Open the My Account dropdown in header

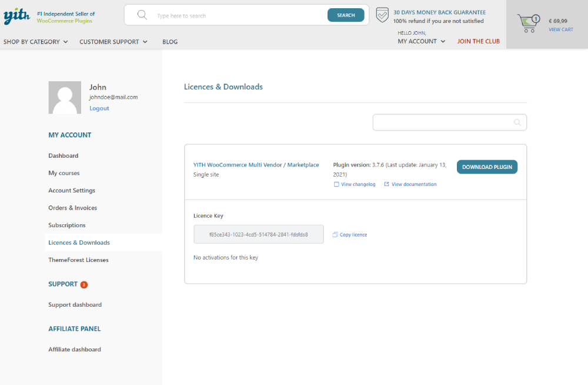pyautogui.click(x=422, y=41)
